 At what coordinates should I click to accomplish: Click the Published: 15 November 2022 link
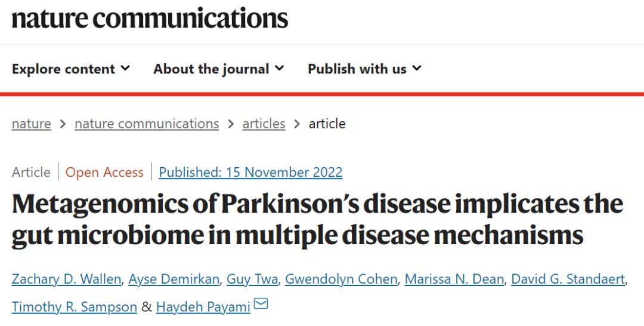coord(250,173)
